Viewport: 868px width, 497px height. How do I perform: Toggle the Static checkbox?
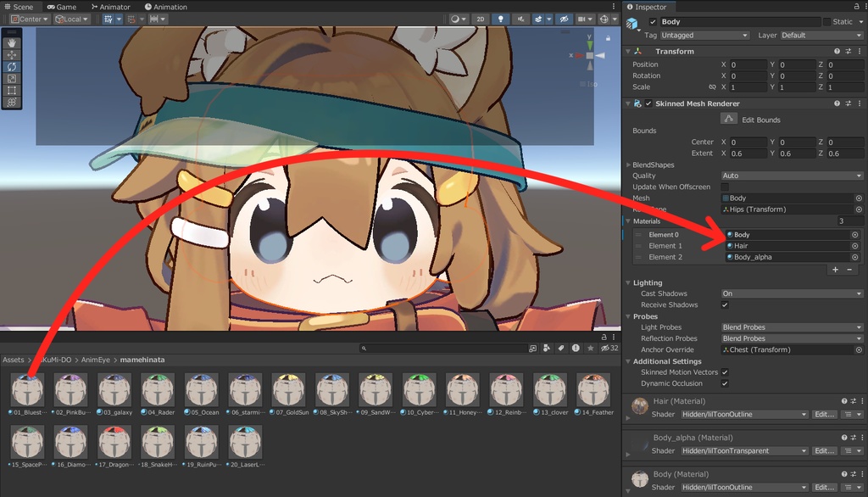point(826,21)
